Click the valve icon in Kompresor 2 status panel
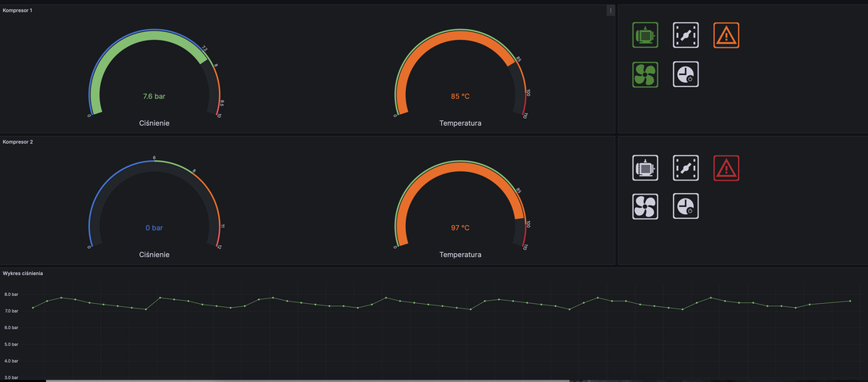The image size is (868, 382). (686, 167)
